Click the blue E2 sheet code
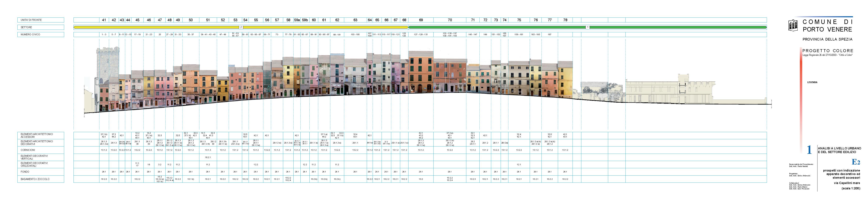 coord(856,162)
